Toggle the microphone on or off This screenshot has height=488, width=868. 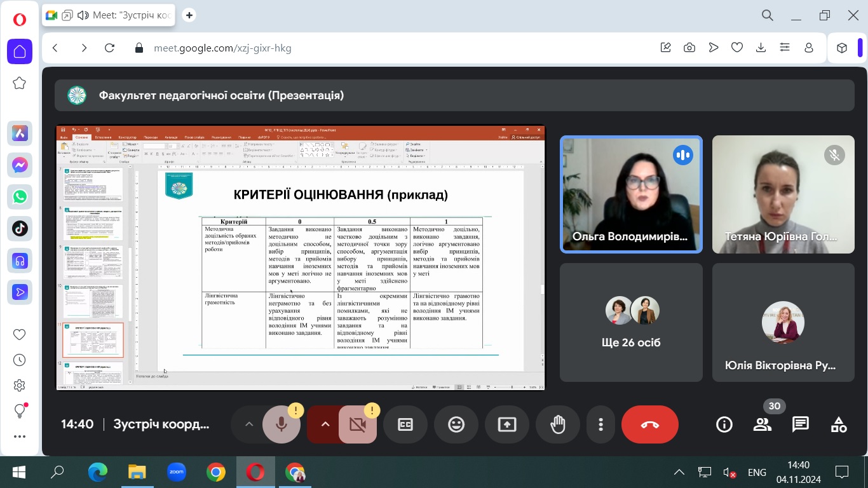coord(281,424)
